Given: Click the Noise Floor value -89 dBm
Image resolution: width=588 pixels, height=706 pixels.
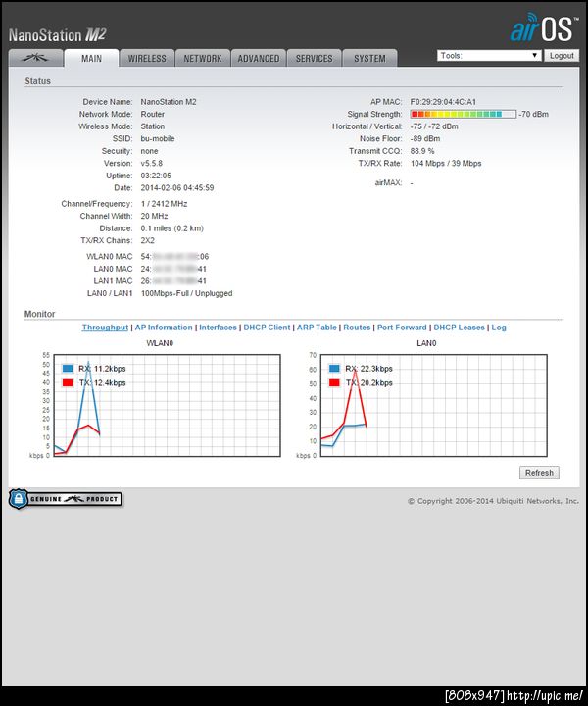Looking at the screenshot, I should point(425,138).
